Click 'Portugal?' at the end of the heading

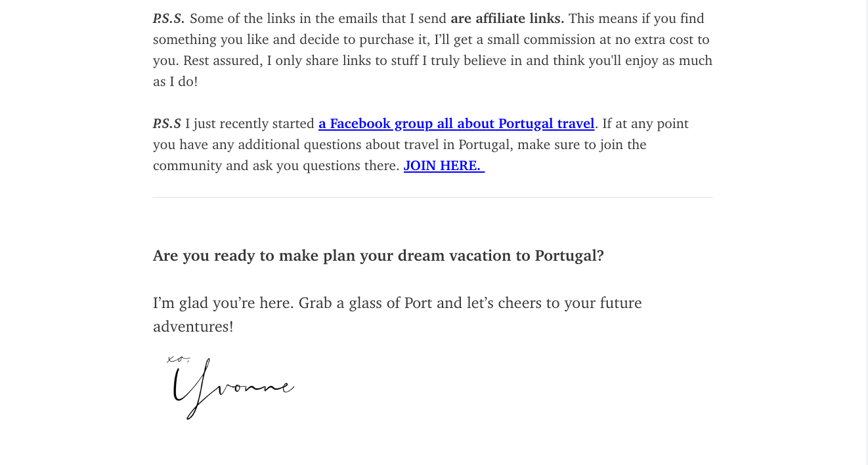click(x=569, y=255)
